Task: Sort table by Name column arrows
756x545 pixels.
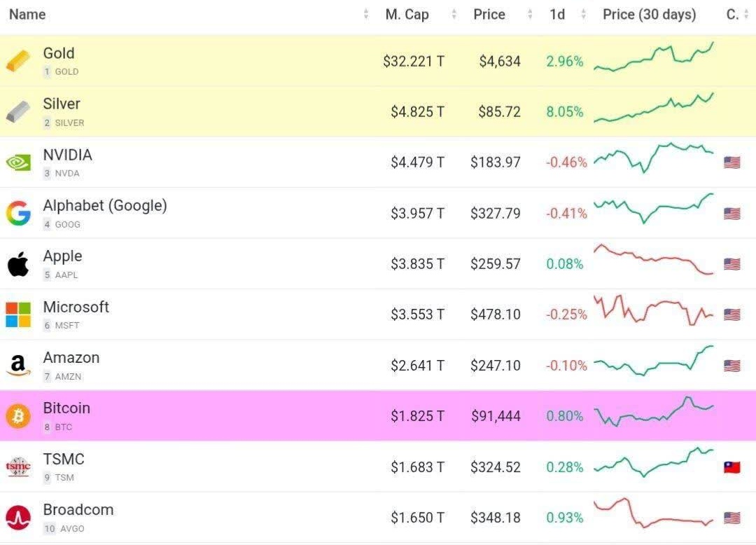Action: [365, 15]
